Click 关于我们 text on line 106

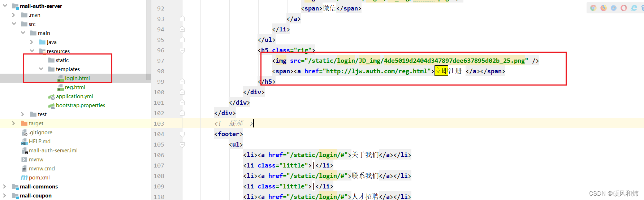(x=365, y=155)
